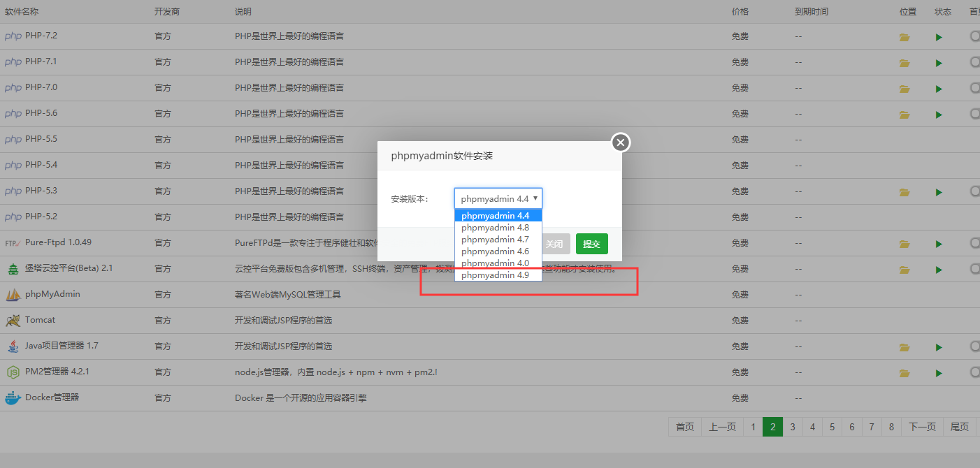This screenshot has height=468, width=980.
Task: Toggle homepage display for PHP-7.0
Action: [x=975, y=87]
